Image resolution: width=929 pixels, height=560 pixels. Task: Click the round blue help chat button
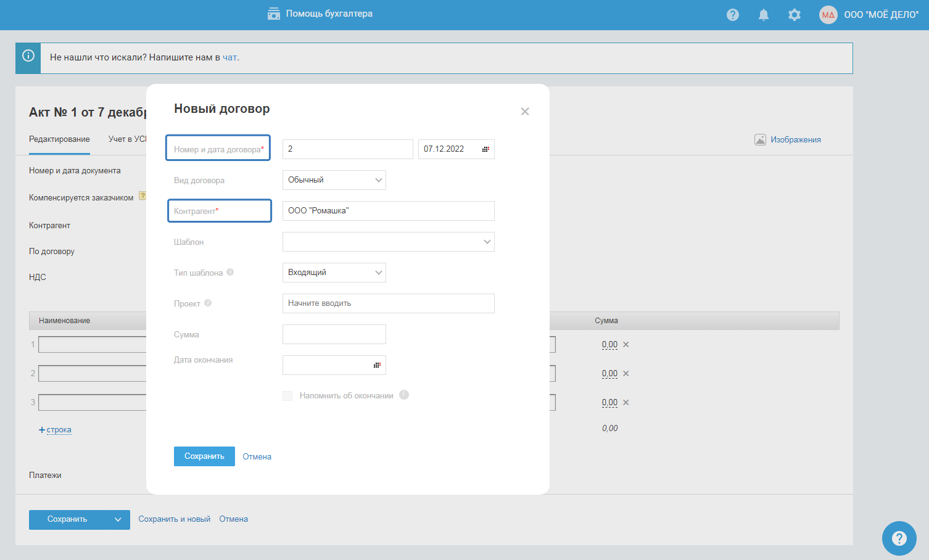(899, 538)
